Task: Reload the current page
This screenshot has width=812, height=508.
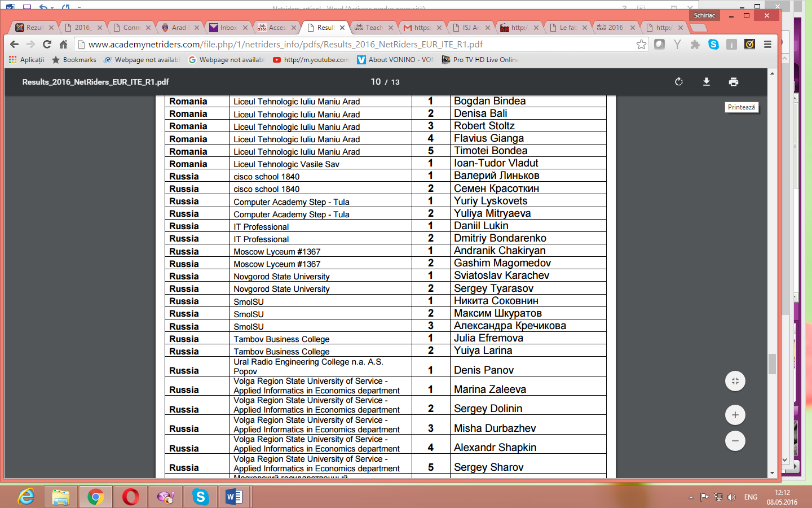Action: [x=47, y=45]
